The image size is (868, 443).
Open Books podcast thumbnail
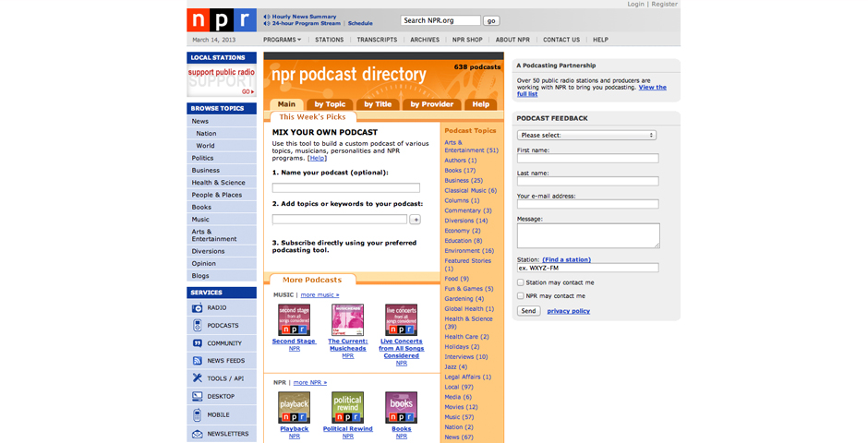click(402, 408)
